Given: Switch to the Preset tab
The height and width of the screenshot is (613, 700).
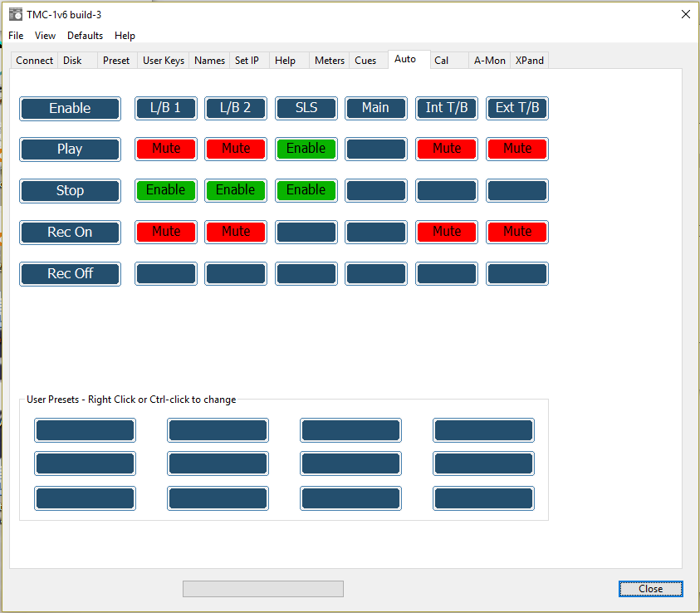Looking at the screenshot, I should tap(116, 61).
